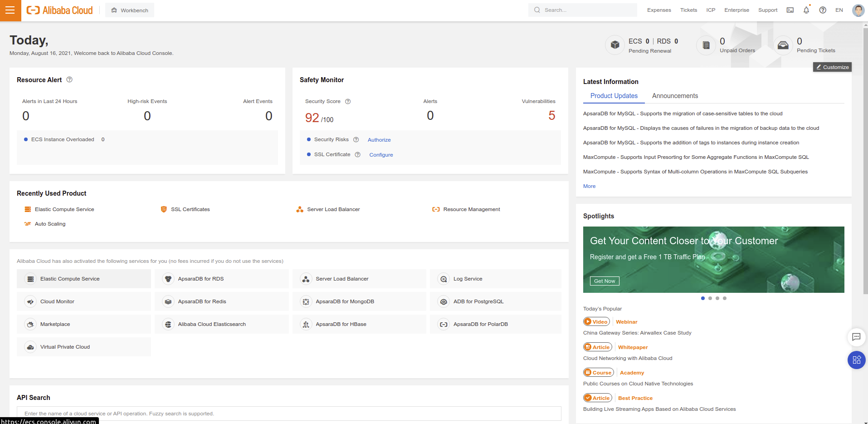This screenshot has width=868, height=424.
Task: Open China Gateway Series Airwallex Case Study
Action: 637,333
